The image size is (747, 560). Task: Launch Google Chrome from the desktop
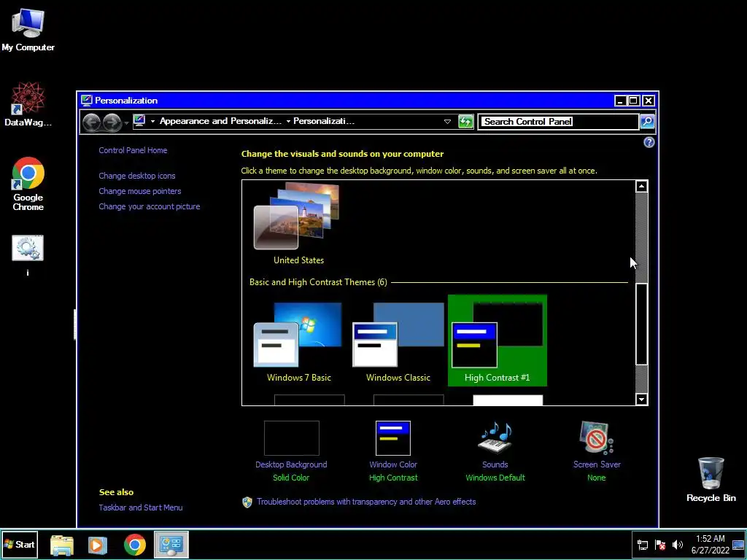(28, 184)
